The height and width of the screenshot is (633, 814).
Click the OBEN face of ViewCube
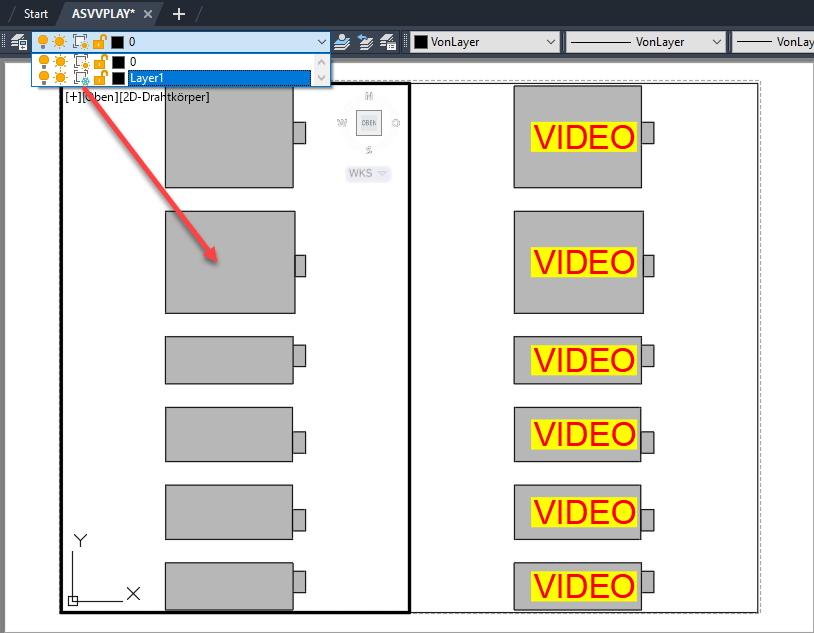[x=369, y=123]
